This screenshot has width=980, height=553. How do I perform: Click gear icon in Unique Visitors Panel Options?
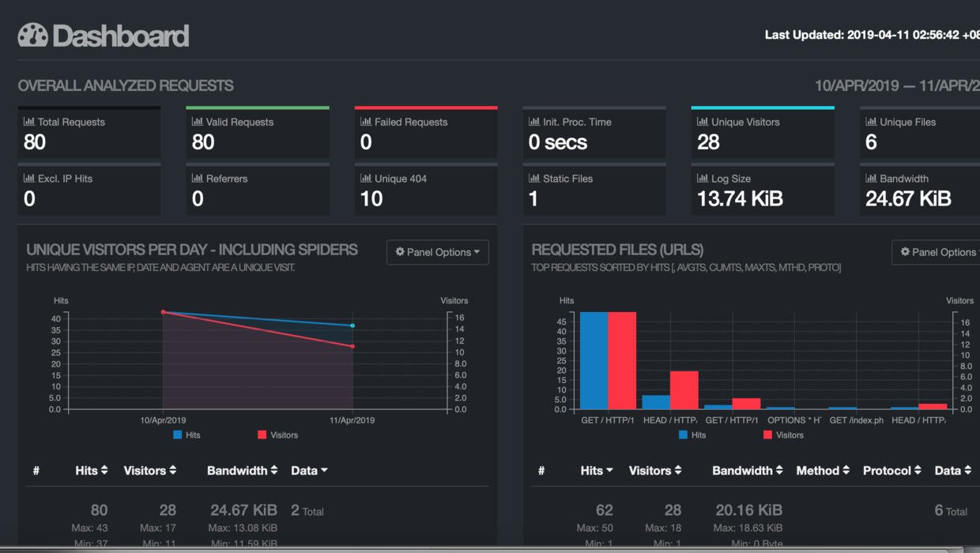pos(400,252)
